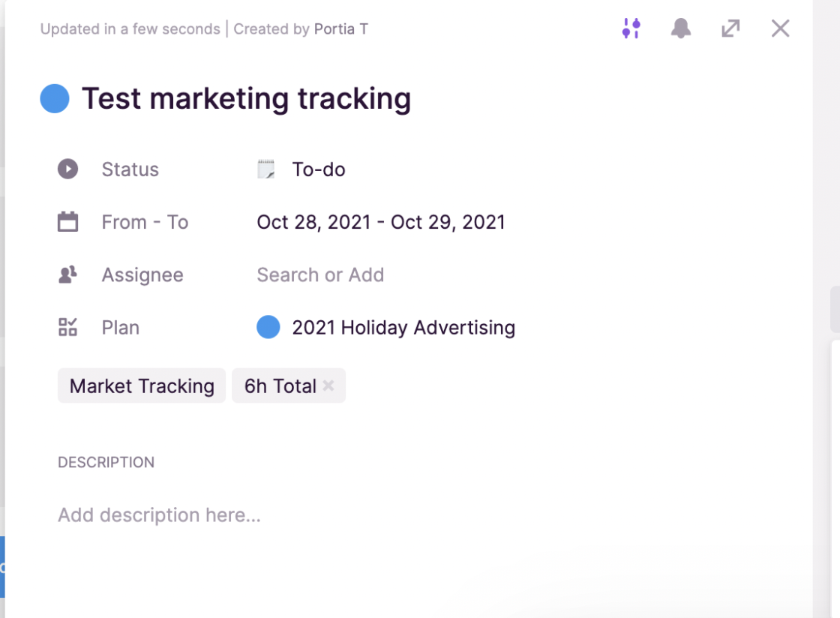
Task: Click the plan's blue color dot
Action: 268,327
